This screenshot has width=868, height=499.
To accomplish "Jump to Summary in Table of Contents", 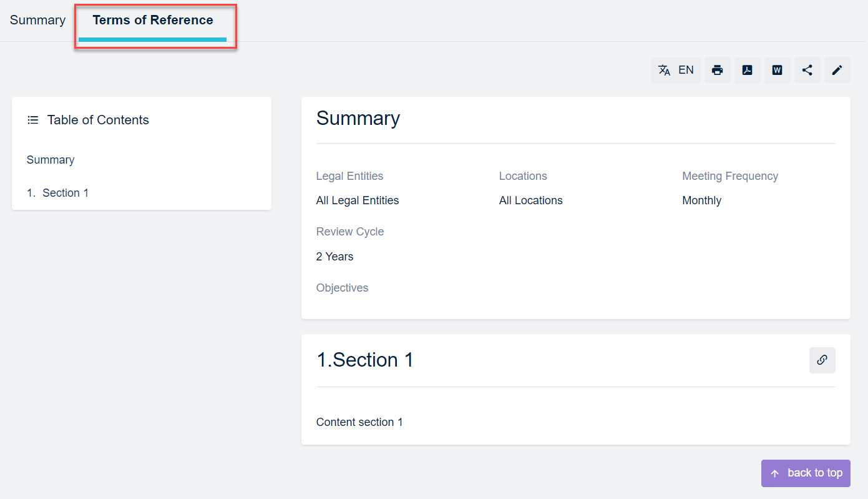I will click(x=51, y=160).
